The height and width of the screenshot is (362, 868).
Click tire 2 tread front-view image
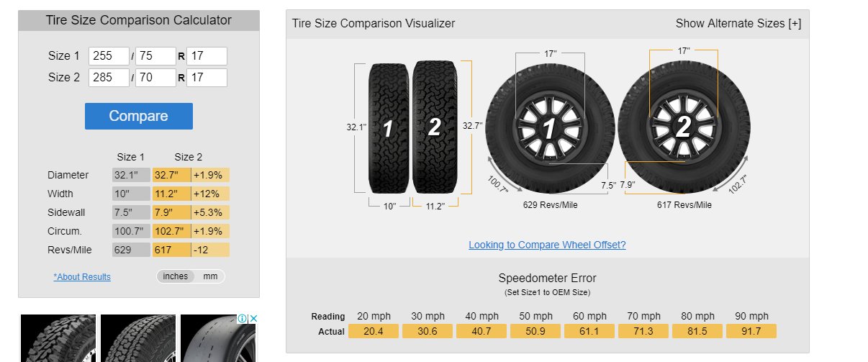coord(434,127)
